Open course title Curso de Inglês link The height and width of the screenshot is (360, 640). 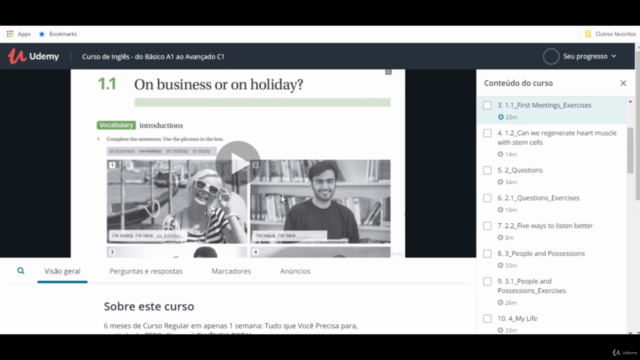(x=153, y=57)
